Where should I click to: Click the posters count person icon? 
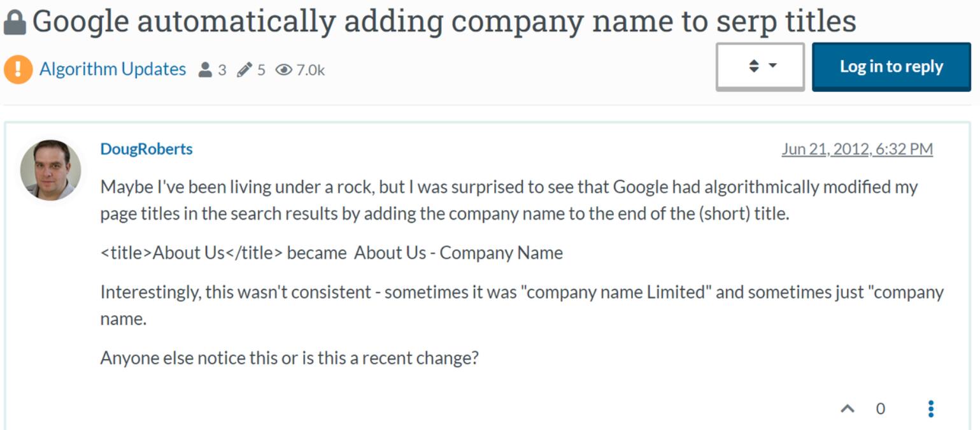point(205,69)
